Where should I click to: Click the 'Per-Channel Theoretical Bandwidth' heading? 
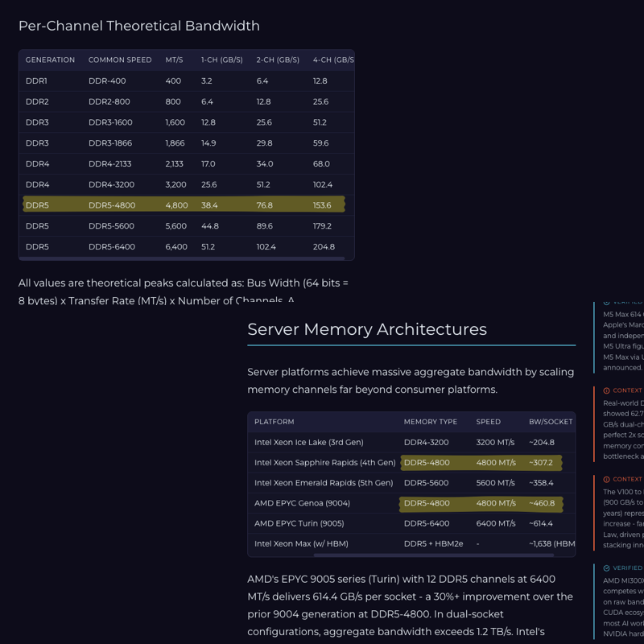[x=138, y=26]
